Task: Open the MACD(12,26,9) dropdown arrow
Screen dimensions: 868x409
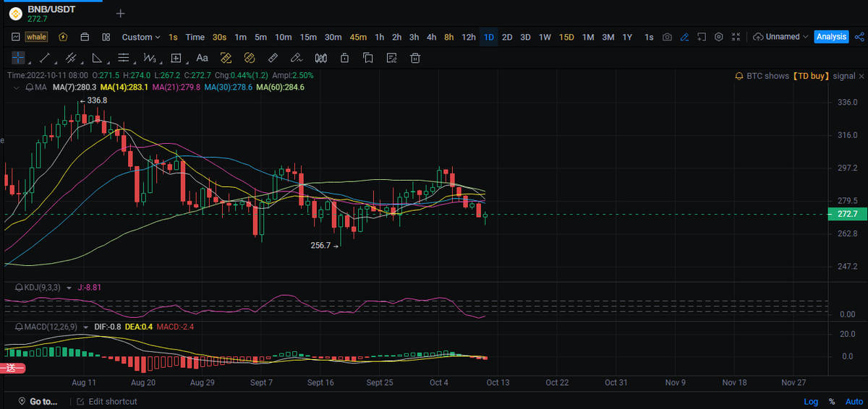Action: 85,327
